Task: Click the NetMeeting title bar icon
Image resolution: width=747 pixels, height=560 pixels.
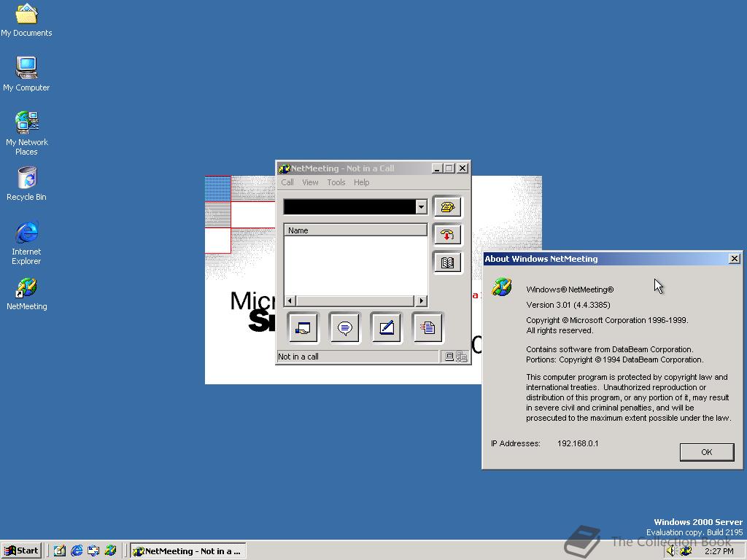Action: [285, 168]
